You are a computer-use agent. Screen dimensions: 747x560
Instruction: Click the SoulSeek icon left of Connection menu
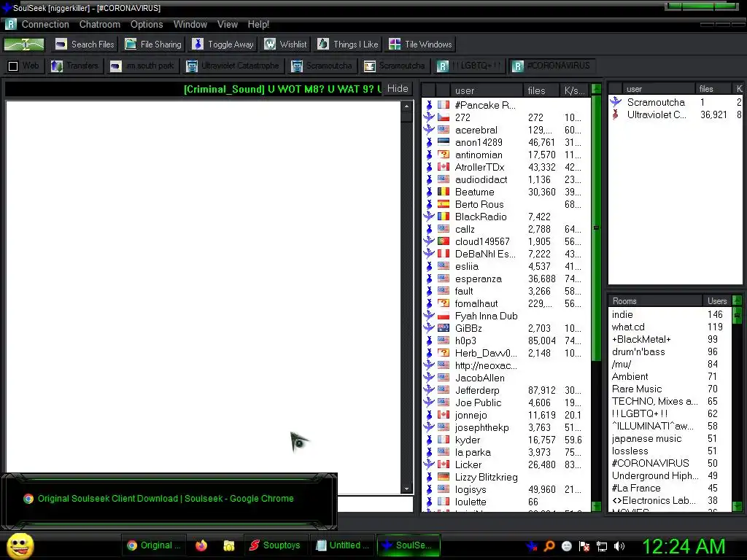point(10,24)
